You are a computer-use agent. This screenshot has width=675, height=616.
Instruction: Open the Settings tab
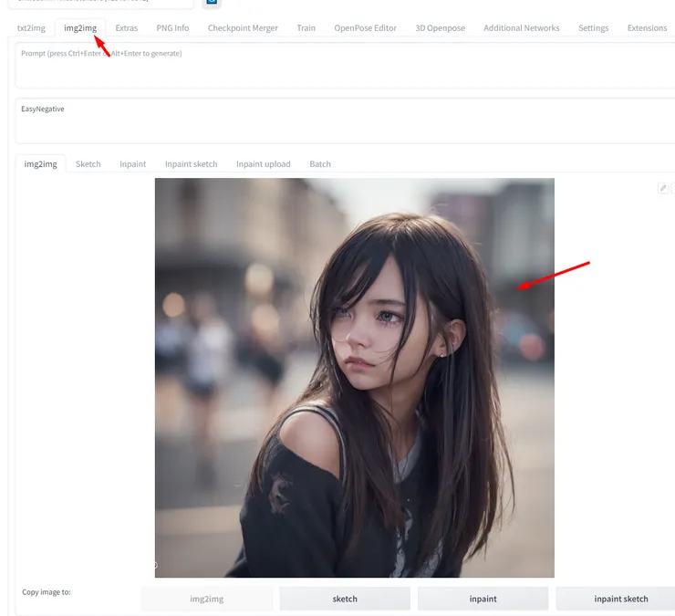click(593, 28)
